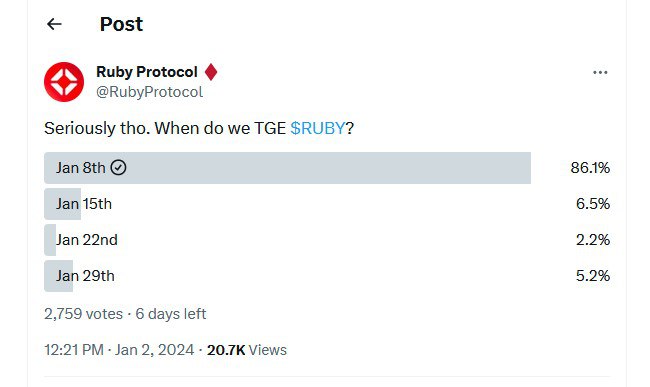Select the Jan 15th poll option
Viewport: 650px width, 387px height.
click(327, 204)
